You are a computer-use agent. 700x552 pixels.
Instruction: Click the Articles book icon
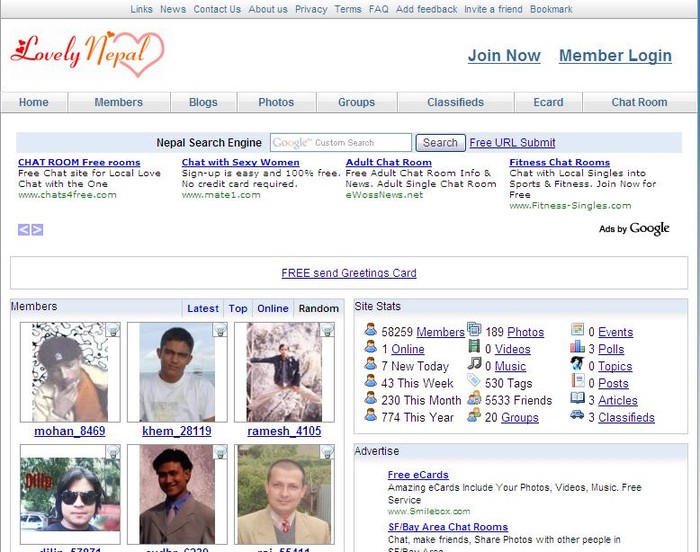(577, 399)
